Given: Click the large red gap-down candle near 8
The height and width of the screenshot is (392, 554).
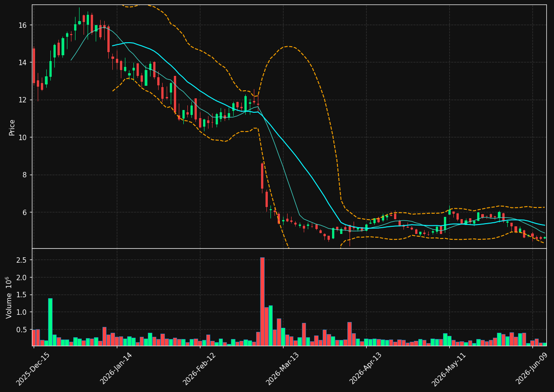Looking at the screenshot, I should pyautogui.click(x=262, y=176).
